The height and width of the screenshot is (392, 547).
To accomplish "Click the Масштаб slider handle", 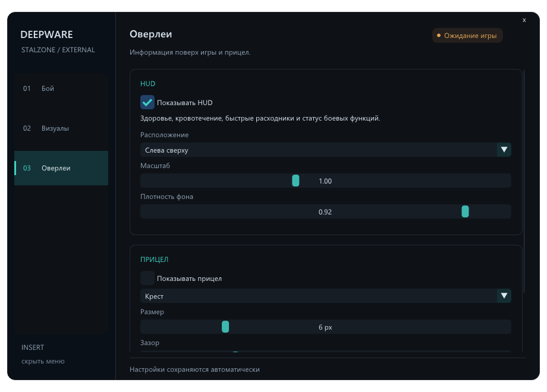I will pos(295,181).
